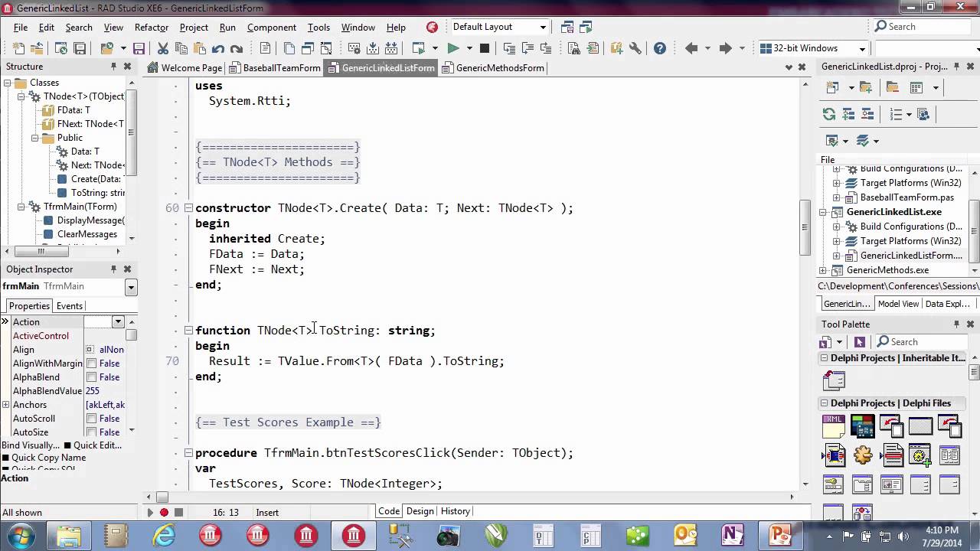Image resolution: width=980 pixels, height=551 pixels.
Task: Click the Set Debug Desktop icon
Action: pyautogui.click(x=586, y=27)
